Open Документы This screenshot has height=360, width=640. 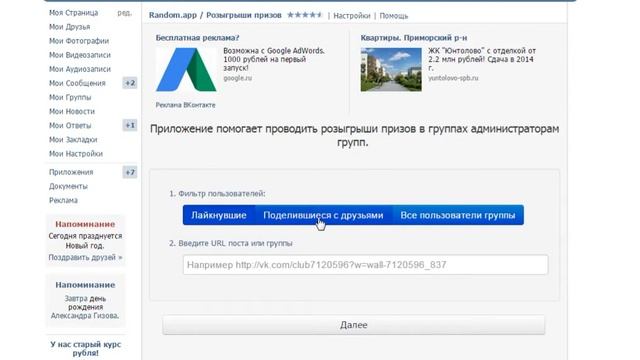(x=68, y=186)
